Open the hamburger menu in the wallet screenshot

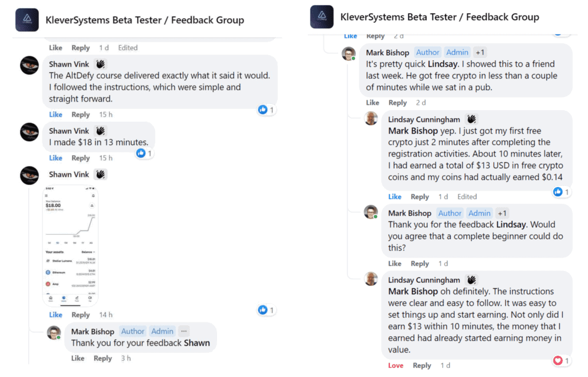pos(47,195)
